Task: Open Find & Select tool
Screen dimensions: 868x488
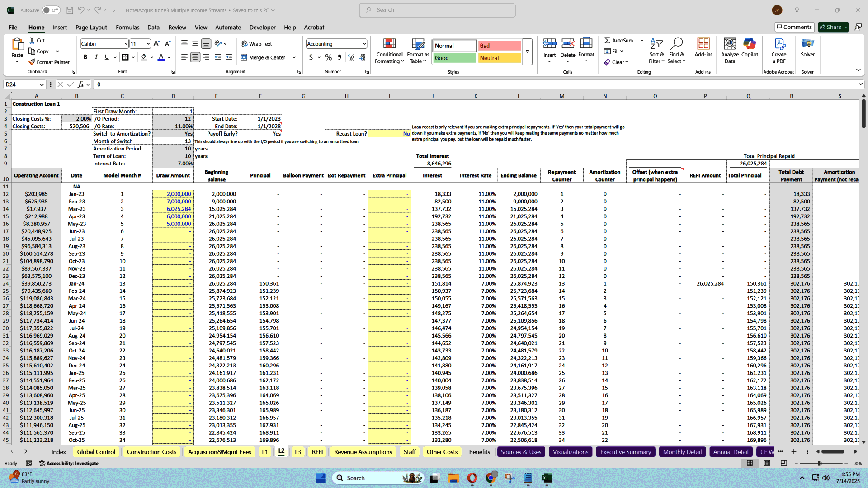Action: point(676,51)
